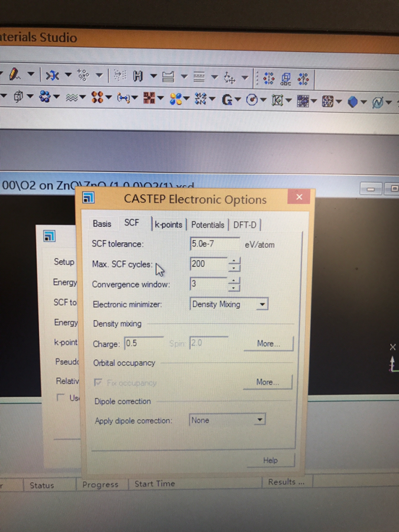399x532 pixels.
Task: Click the blue atom cluster module icon
Action: [44, 97]
